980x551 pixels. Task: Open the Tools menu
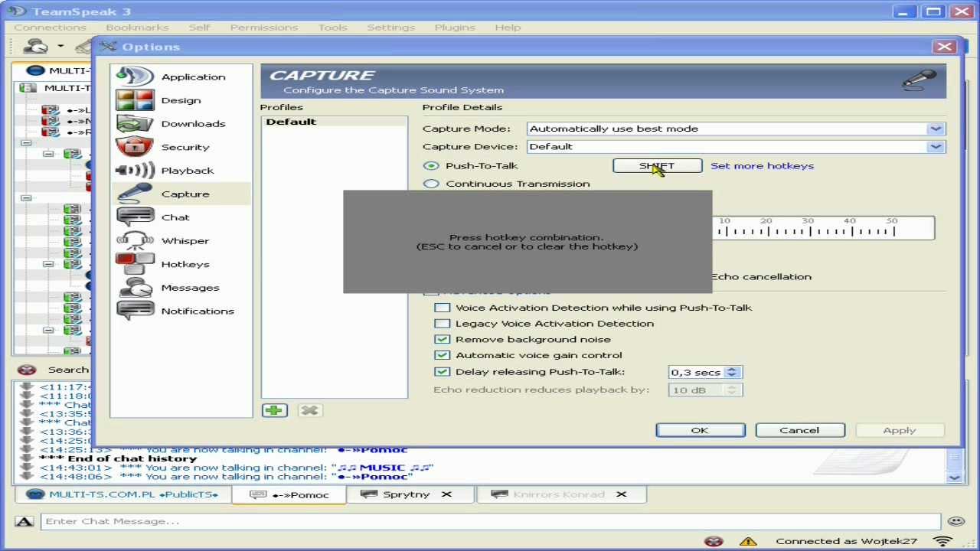(x=332, y=28)
